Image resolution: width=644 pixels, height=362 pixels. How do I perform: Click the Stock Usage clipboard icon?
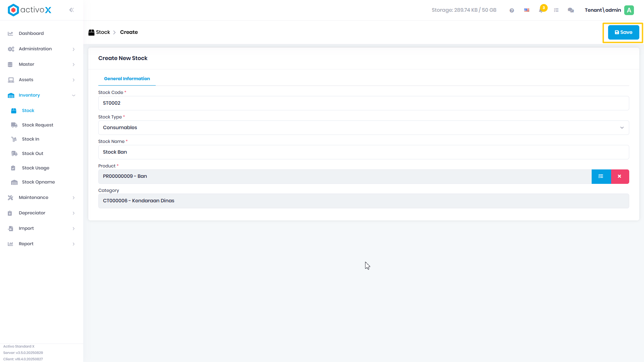click(x=13, y=168)
